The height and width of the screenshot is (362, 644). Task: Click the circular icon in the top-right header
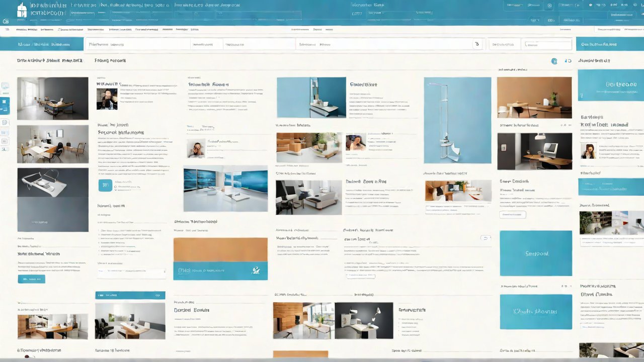click(x=549, y=6)
